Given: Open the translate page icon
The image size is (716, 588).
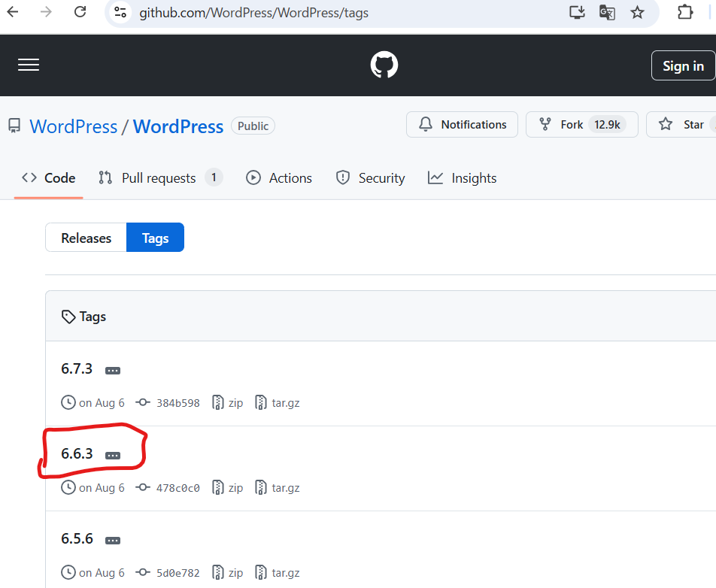Looking at the screenshot, I should coord(607,12).
